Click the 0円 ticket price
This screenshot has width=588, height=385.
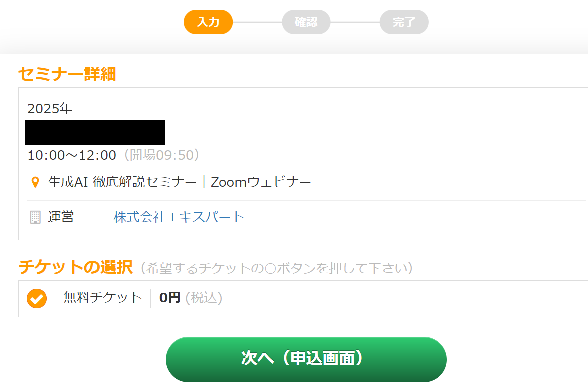click(x=170, y=298)
